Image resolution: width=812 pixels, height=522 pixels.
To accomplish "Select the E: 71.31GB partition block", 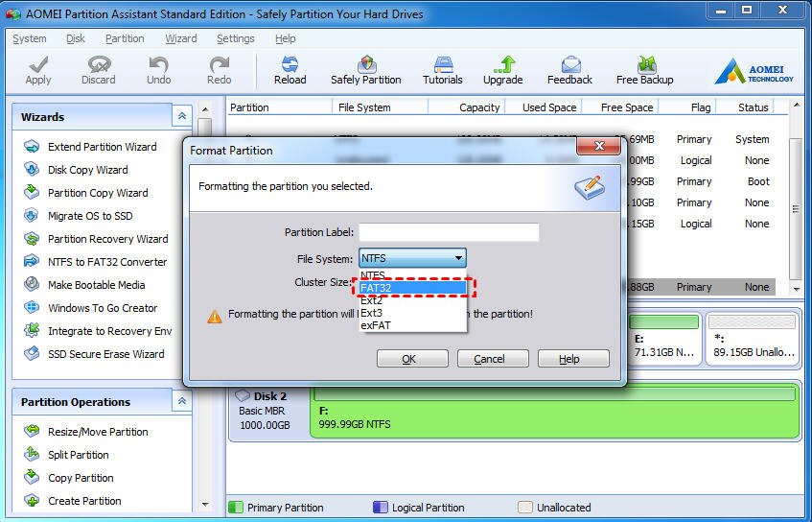I will pyautogui.click(x=664, y=340).
